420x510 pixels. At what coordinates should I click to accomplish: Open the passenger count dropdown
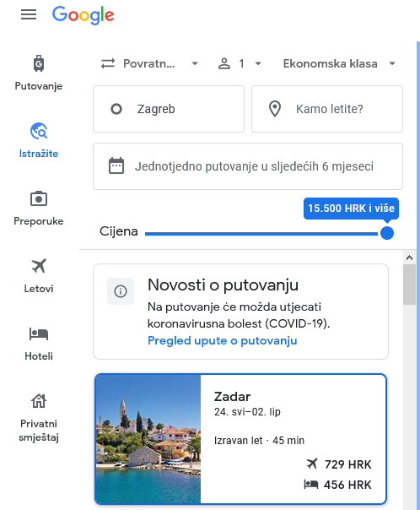pyautogui.click(x=240, y=63)
